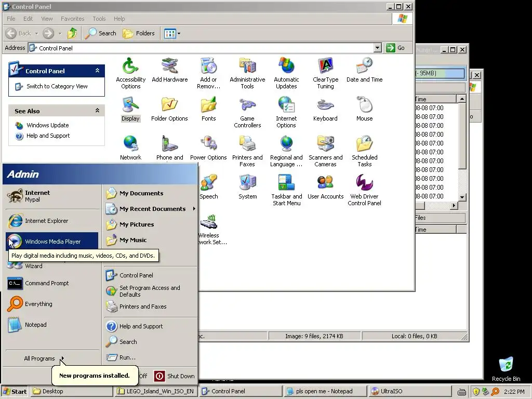Open Windows Update link

tap(47, 125)
